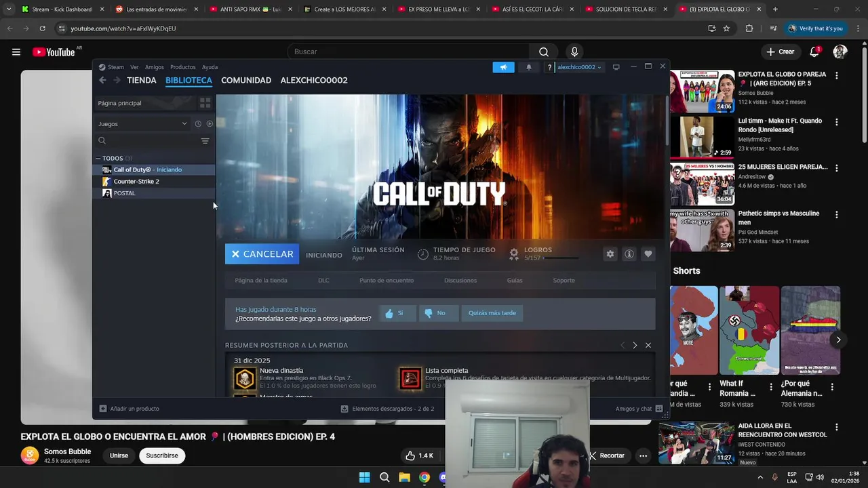The width and height of the screenshot is (868, 488).
Task: Click Añadir un producto in Steam
Action: coord(130,409)
